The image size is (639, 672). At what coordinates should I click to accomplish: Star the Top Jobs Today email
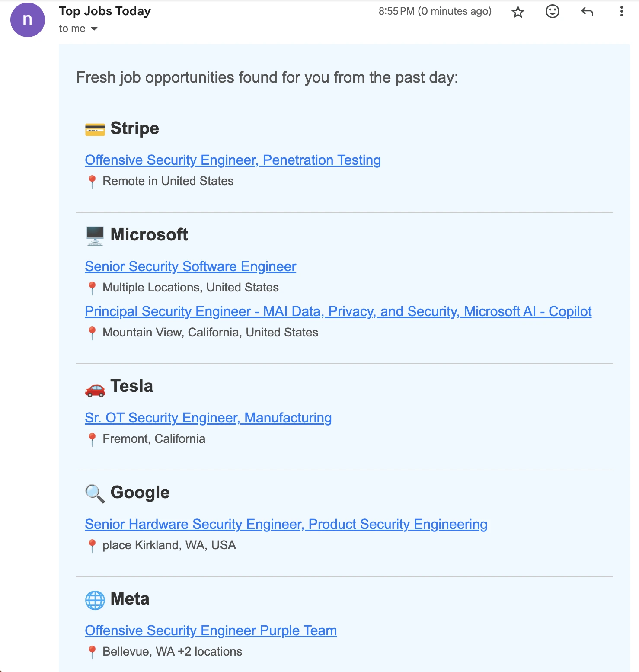[x=517, y=12]
